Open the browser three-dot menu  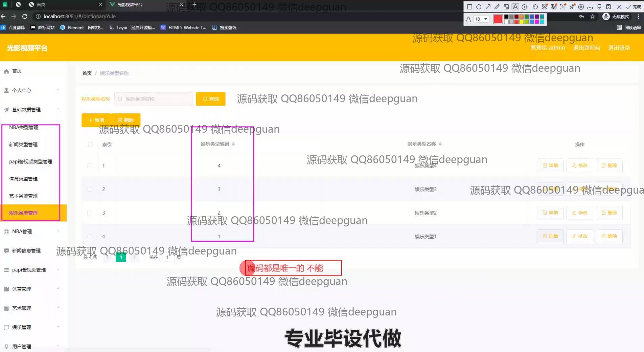(x=639, y=16)
